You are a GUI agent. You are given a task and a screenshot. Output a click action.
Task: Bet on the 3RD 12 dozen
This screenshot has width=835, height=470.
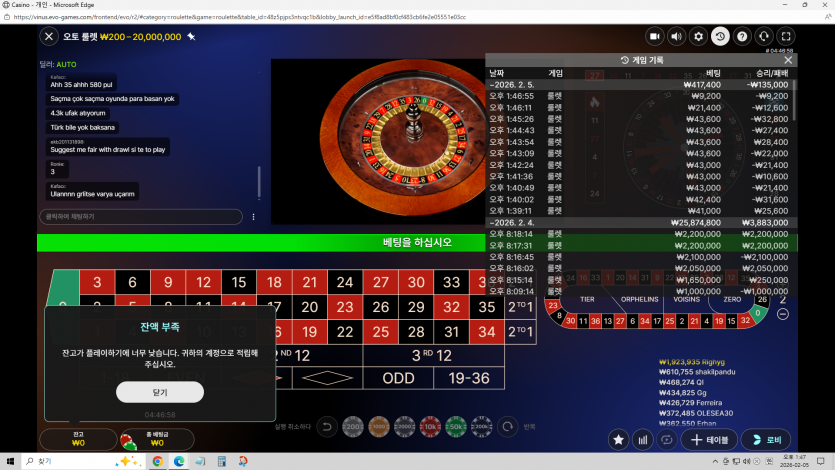tap(433, 356)
